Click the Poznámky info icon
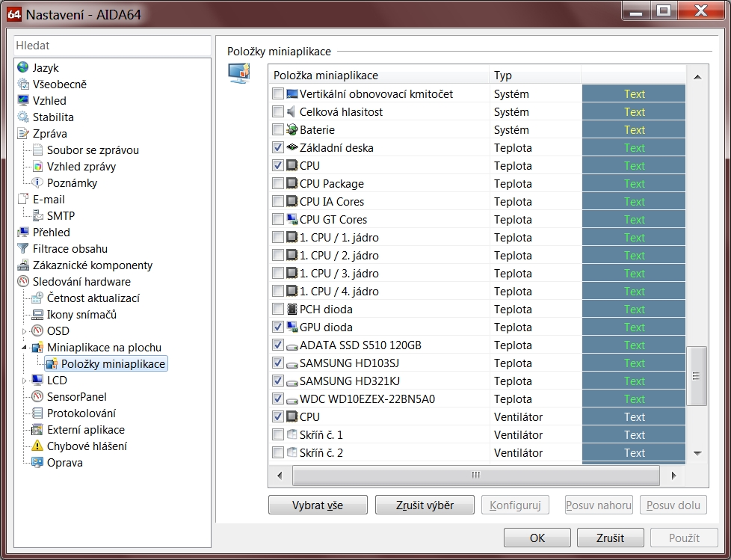The width and height of the screenshot is (731, 560). click(x=37, y=182)
